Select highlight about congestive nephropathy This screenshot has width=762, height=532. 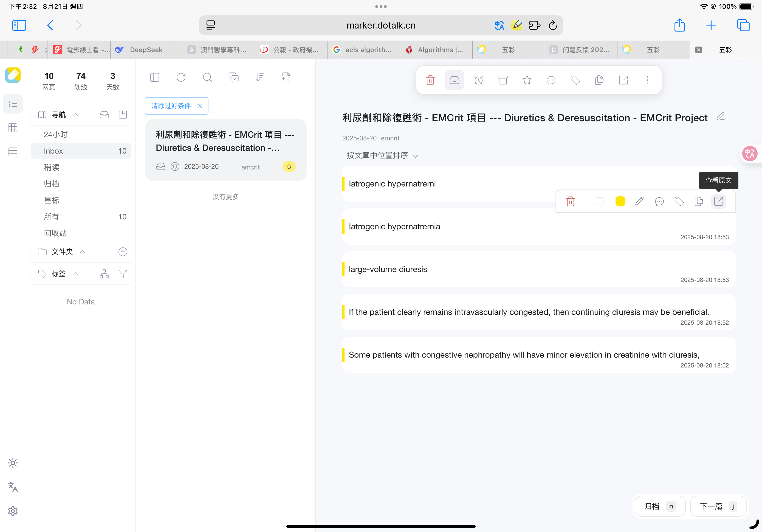click(x=539, y=355)
